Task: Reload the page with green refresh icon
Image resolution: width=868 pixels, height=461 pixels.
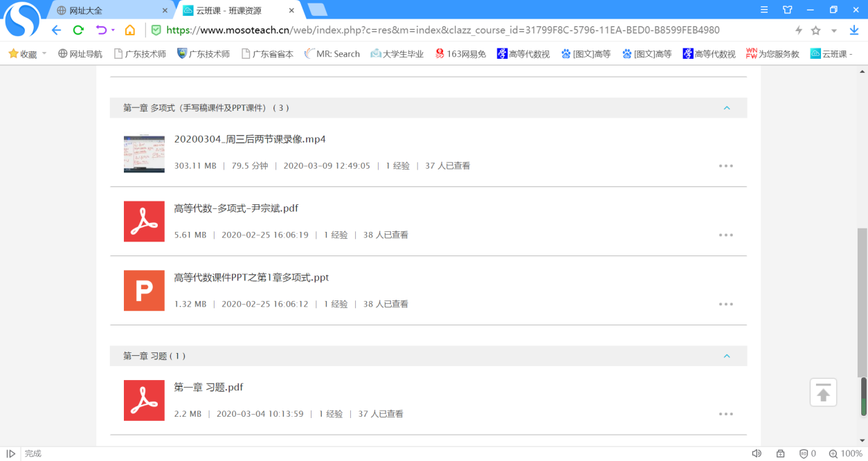Action: tap(78, 30)
